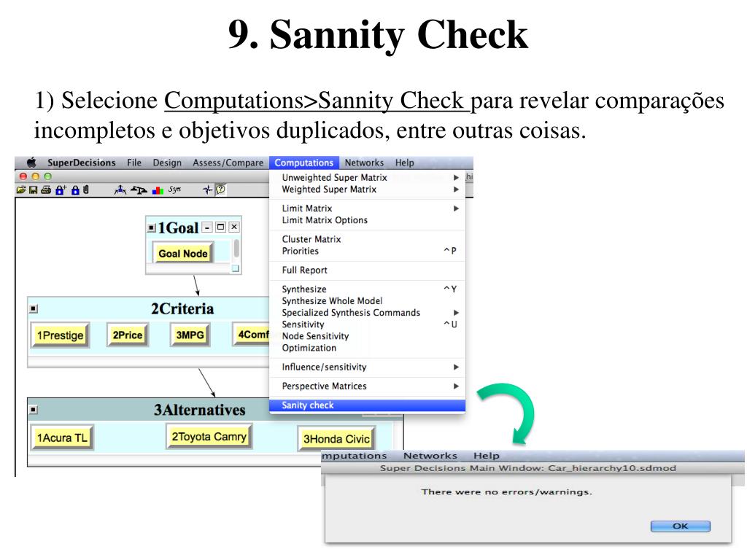This screenshot has width=747, height=560.
Task: Click the Syn synthesize toolbar icon
Action: tap(174, 190)
